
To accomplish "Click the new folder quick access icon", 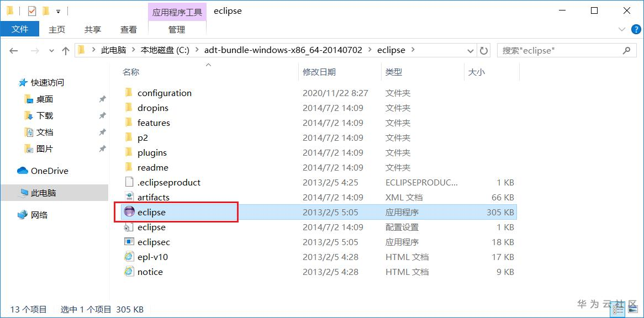I will tap(46, 11).
